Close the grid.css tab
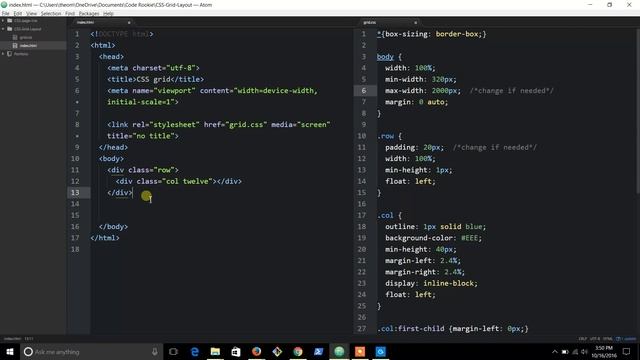Image resolution: width=640 pixels, height=360 pixels. 416,22
